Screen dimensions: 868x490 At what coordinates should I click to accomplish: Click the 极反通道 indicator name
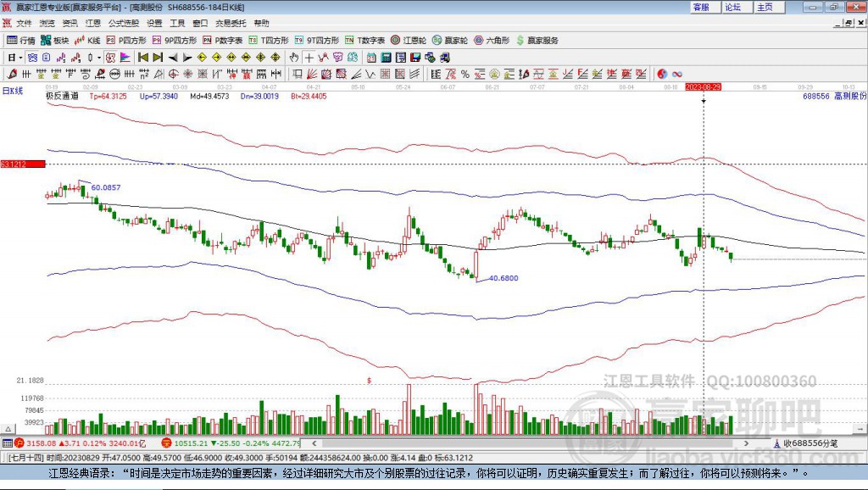click(62, 96)
